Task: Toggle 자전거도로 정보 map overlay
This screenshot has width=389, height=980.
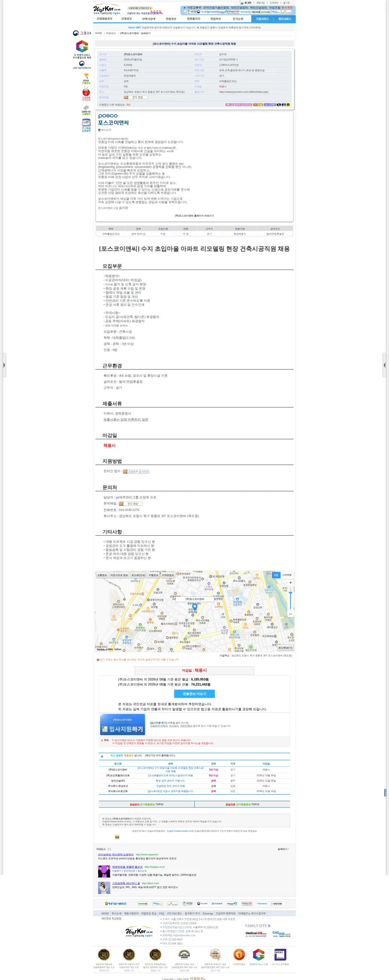Action: [x=119, y=575]
